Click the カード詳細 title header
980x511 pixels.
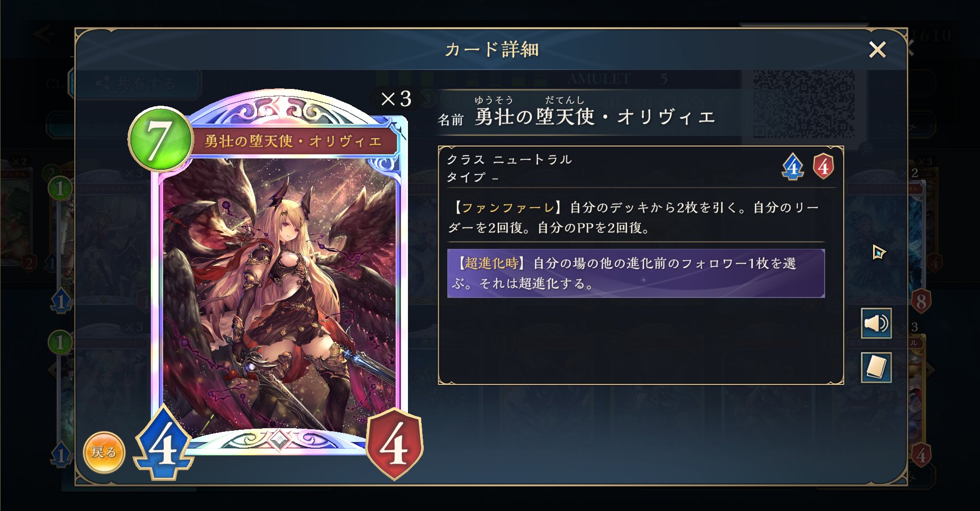point(492,50)
